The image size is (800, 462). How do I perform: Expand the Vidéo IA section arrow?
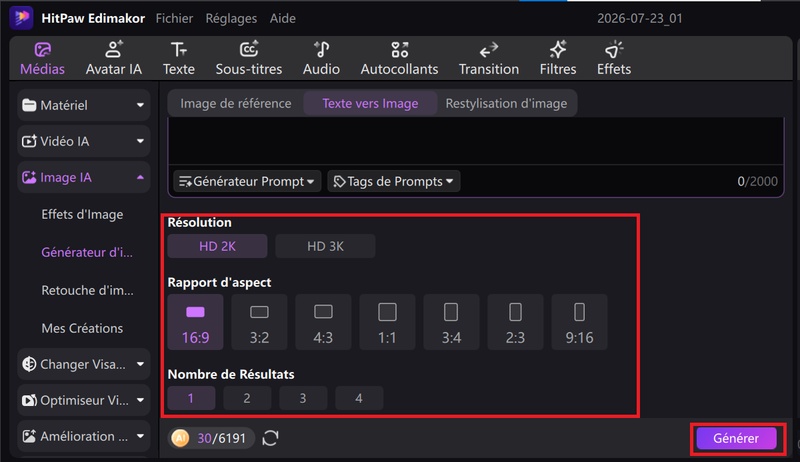point(140,141)
